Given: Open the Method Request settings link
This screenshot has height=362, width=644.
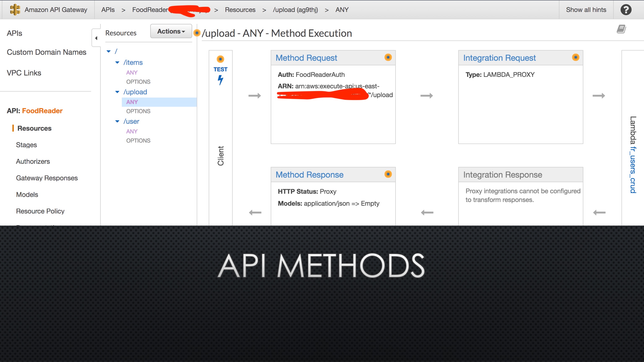Looking at the screenshot, I should click(306, 58).
